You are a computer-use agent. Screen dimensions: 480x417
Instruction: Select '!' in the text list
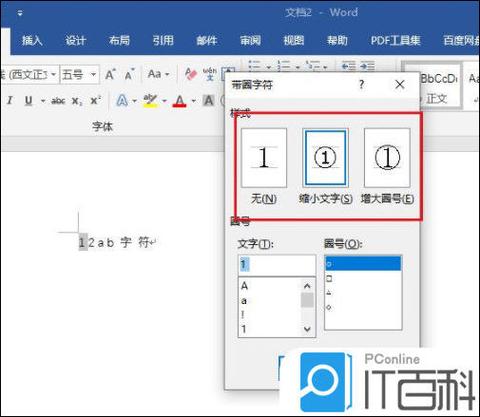(x=243, y=315)
